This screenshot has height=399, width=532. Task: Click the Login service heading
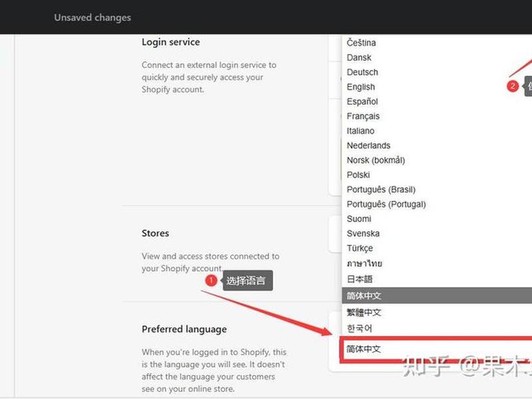tap(171, 42)
